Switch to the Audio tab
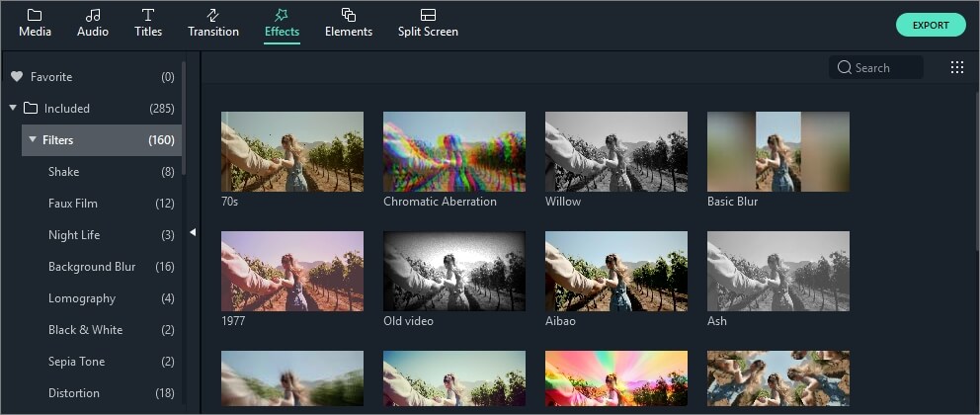Image resolution: width=980 pixels, height=415 pixels. [93, 23]
